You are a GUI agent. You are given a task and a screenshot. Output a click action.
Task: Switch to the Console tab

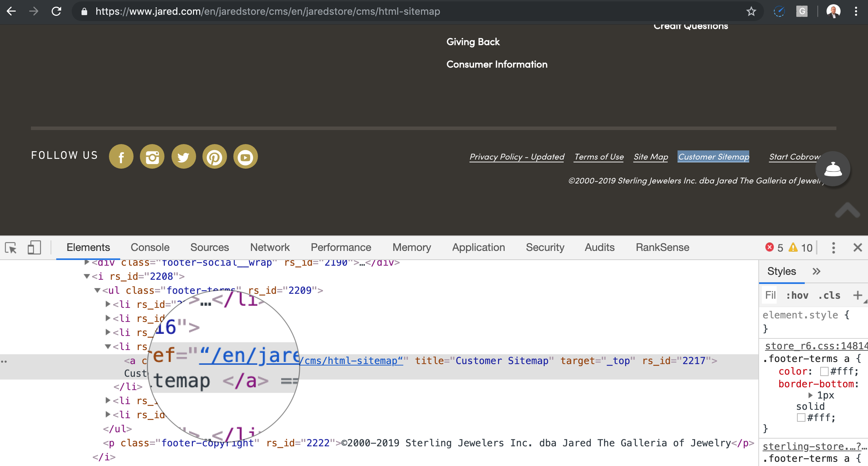[150, 247]
